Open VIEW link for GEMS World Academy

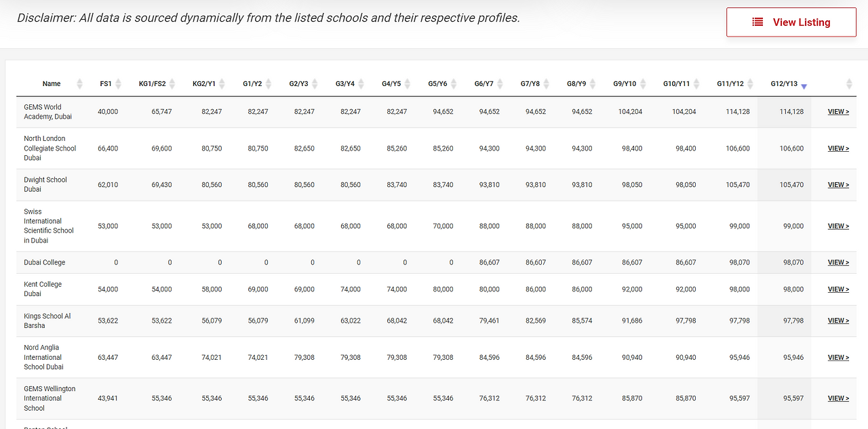pyautogui.click(x=838, y=112)
